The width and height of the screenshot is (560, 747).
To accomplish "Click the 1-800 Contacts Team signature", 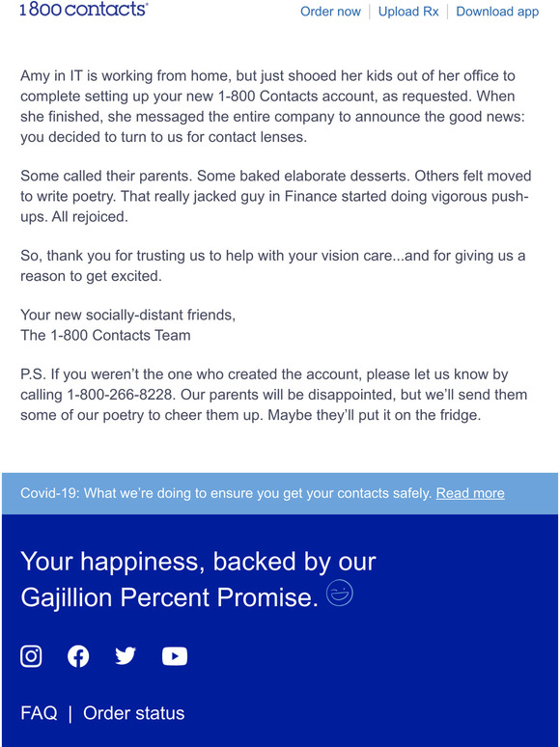I will click(105, 336).
